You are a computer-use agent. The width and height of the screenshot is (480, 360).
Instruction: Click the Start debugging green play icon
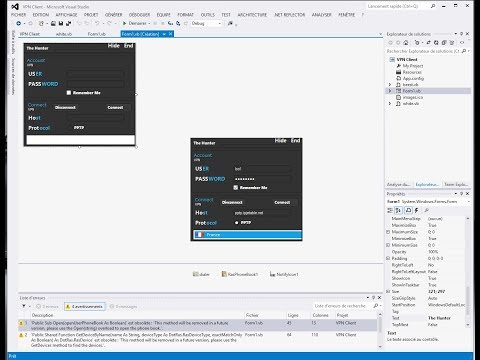(124, 23)
